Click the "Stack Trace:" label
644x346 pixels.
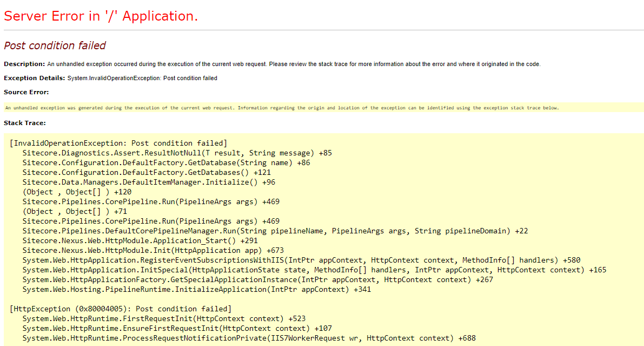25,123
